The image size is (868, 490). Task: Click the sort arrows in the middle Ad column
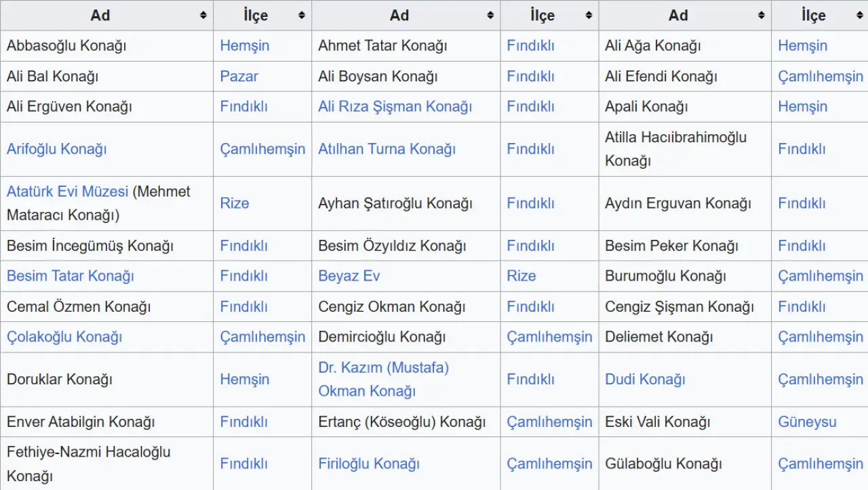(x=490, y=16)
